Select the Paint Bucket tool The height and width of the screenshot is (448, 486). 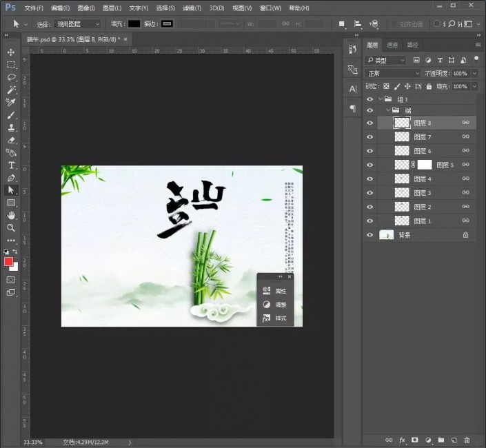(x=11, y=152)
